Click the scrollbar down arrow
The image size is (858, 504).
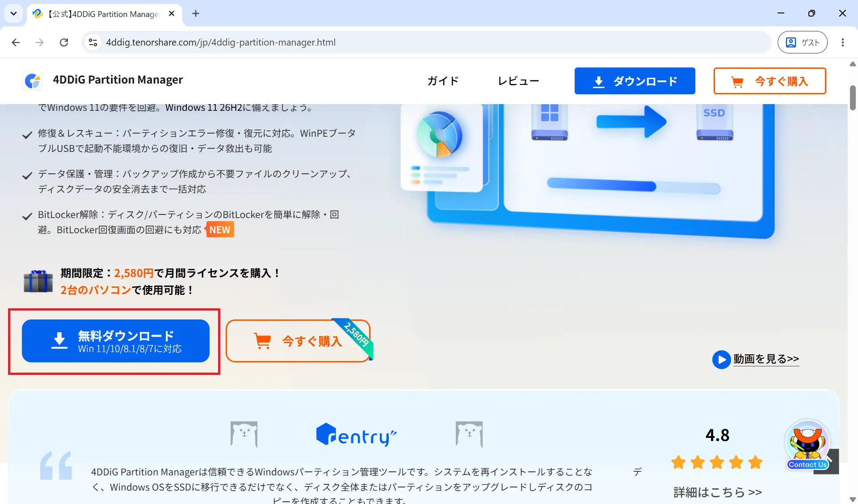[853, 500]
